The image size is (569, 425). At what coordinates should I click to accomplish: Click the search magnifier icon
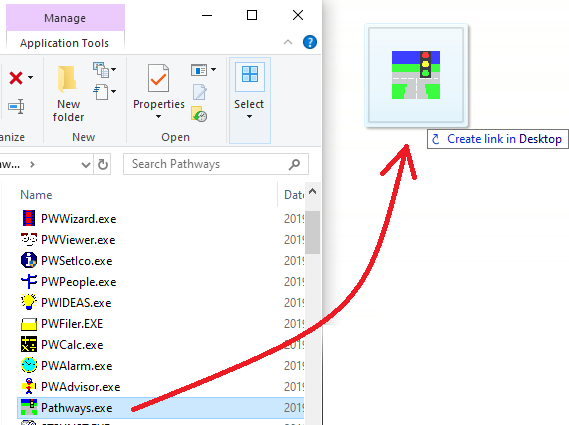[x=294, y=164]
